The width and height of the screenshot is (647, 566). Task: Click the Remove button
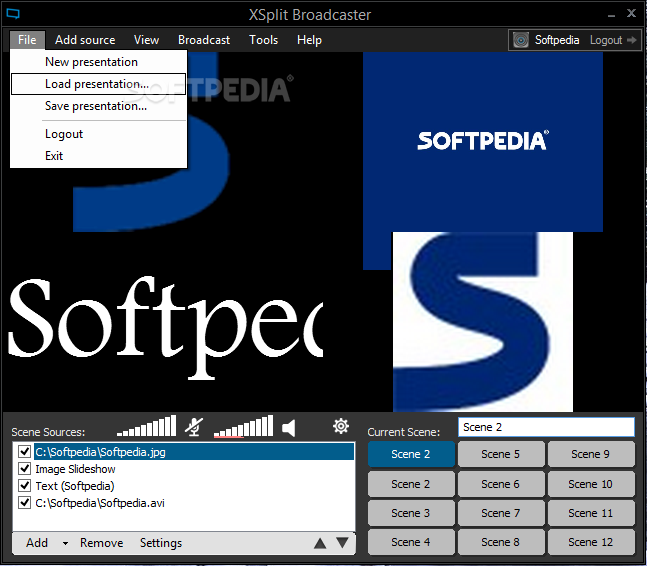[102, 543]
